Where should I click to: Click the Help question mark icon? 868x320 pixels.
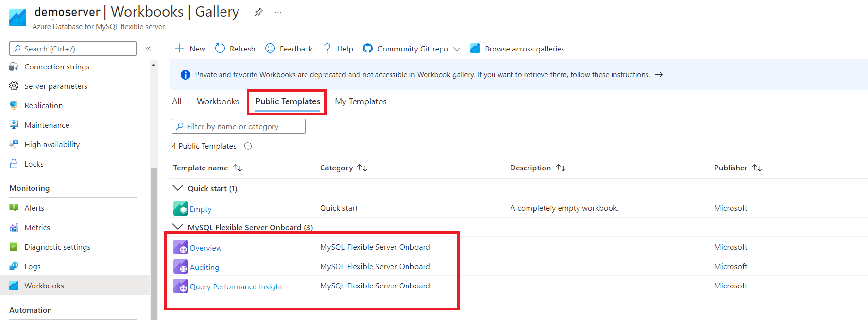coord(327,48)
